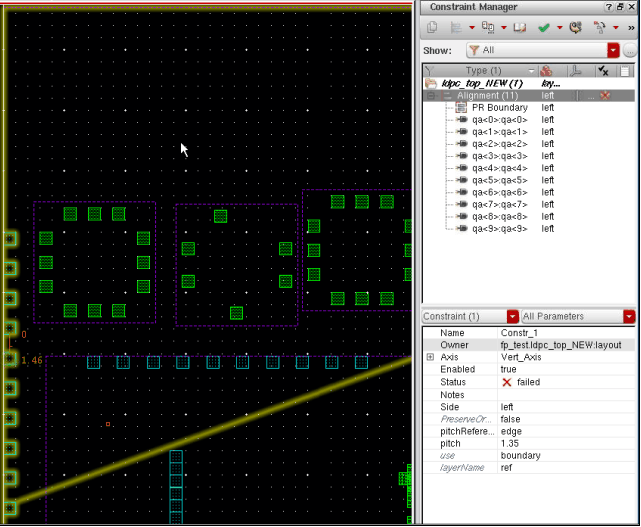The width and height of the screenshot is (641, 527).
Task: Click the toolbar overflow chevron
Action: click(x=631, y=28)
